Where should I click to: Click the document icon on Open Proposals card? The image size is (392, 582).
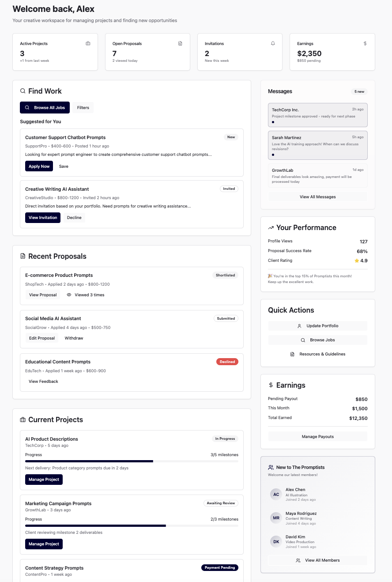pos(180,43)
